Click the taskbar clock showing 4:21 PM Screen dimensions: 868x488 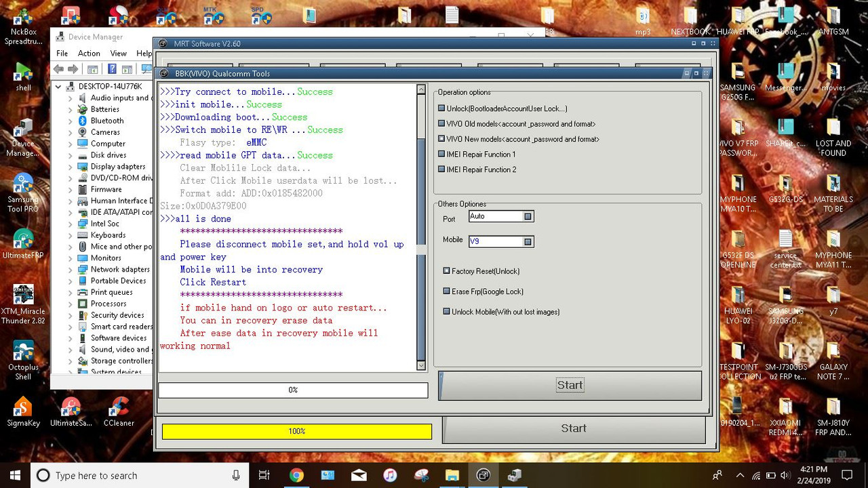coord(813,475)
